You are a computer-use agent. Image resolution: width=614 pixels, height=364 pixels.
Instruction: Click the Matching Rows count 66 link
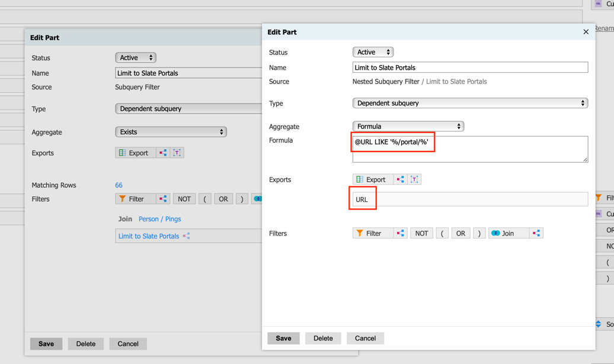click(x=119, y=185)
